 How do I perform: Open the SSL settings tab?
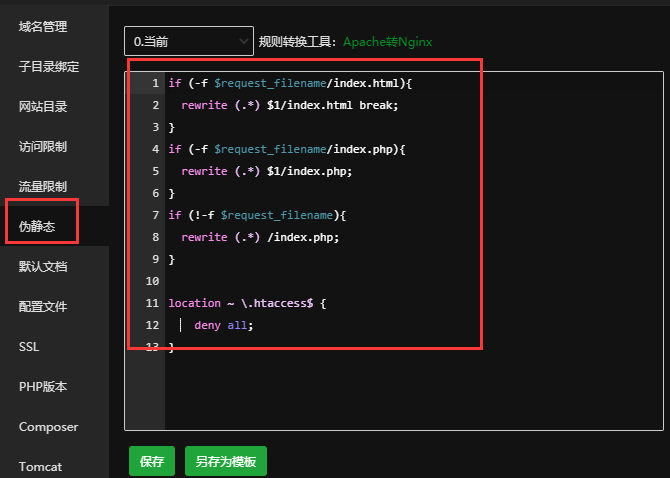click(x=29, y=347)
